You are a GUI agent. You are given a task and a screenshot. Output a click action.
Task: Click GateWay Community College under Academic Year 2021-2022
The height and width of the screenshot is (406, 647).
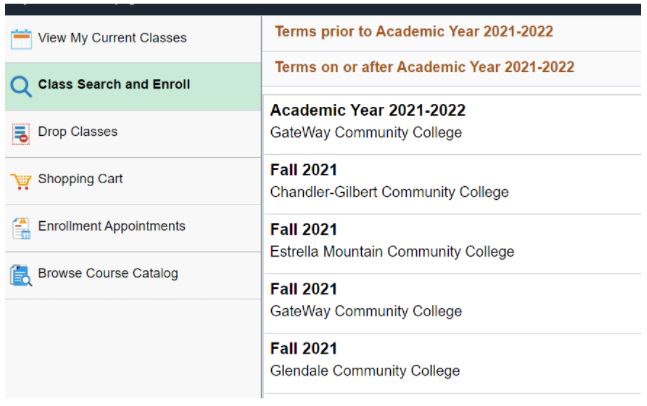tap(366, 132)
